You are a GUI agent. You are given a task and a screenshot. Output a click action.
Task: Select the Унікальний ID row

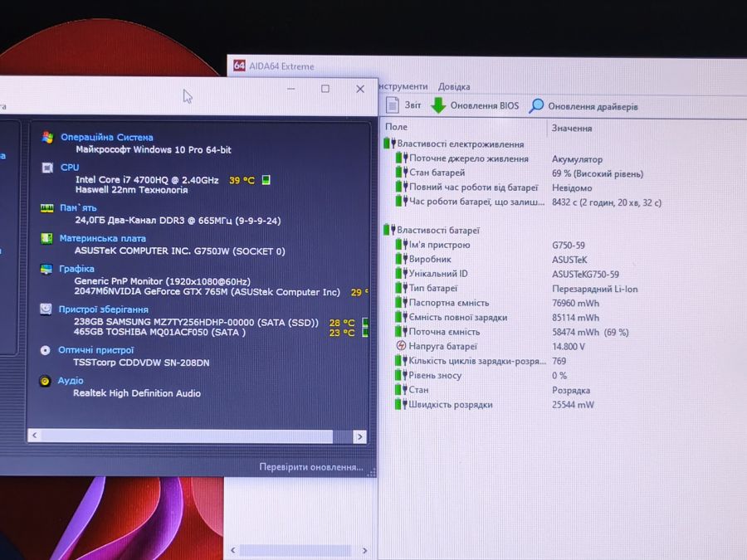(507, 274)
